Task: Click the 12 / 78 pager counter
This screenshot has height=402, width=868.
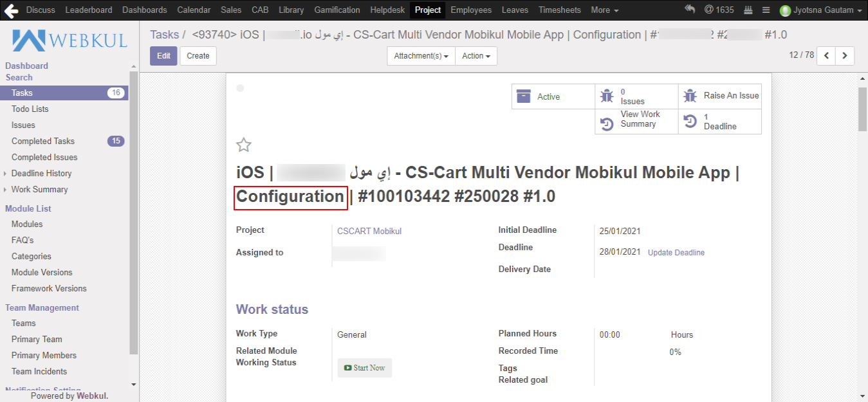Action: click(801, 55)
